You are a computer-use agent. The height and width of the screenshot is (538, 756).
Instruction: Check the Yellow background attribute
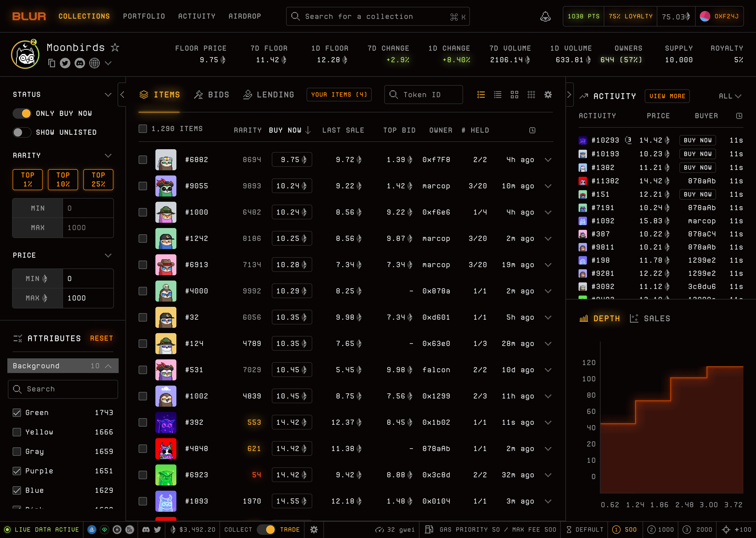17,432
